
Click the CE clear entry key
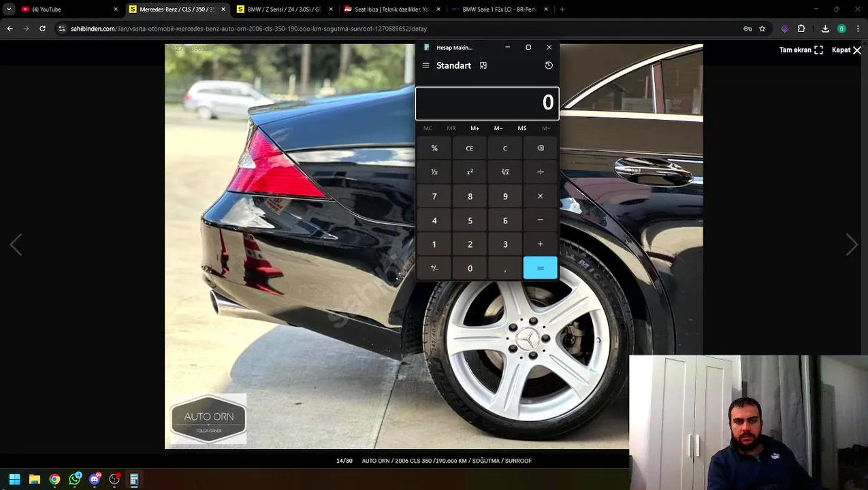click(470, 148)
